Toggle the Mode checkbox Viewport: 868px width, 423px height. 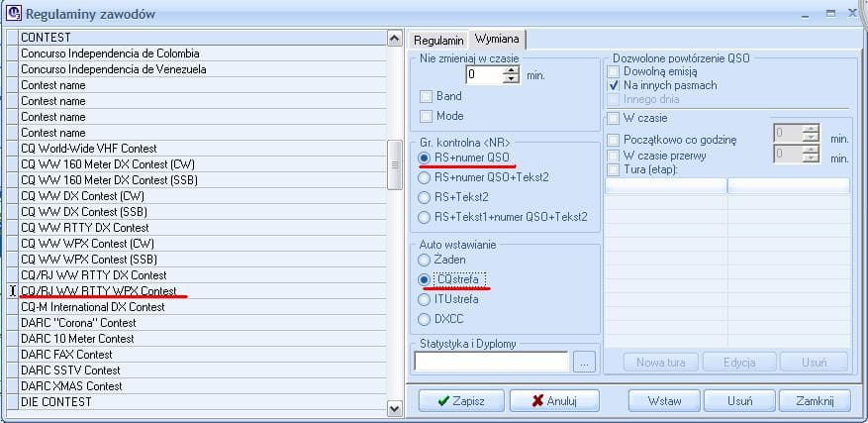click(427, 117)
